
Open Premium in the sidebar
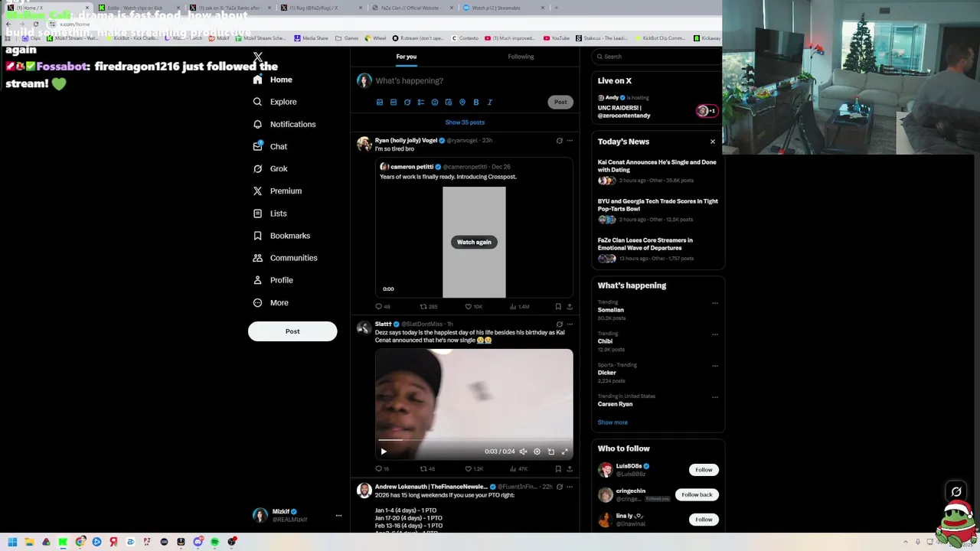tap(276, 191)
